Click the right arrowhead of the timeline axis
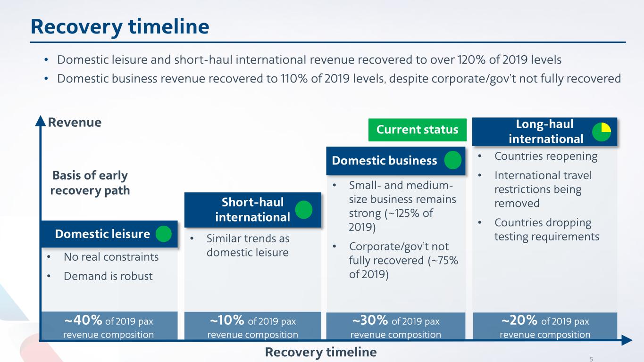This screenshot has width=644, height=362. (x=626, y=339)
